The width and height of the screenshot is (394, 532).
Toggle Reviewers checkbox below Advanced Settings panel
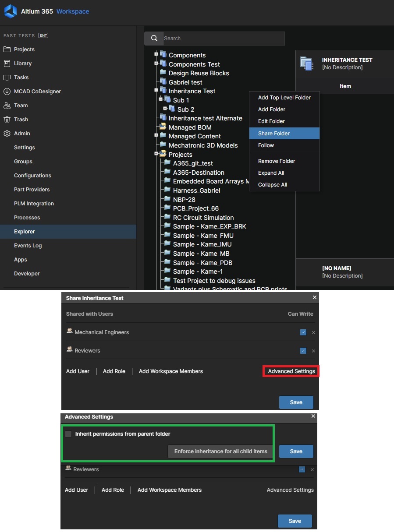[x=302, y=469]
